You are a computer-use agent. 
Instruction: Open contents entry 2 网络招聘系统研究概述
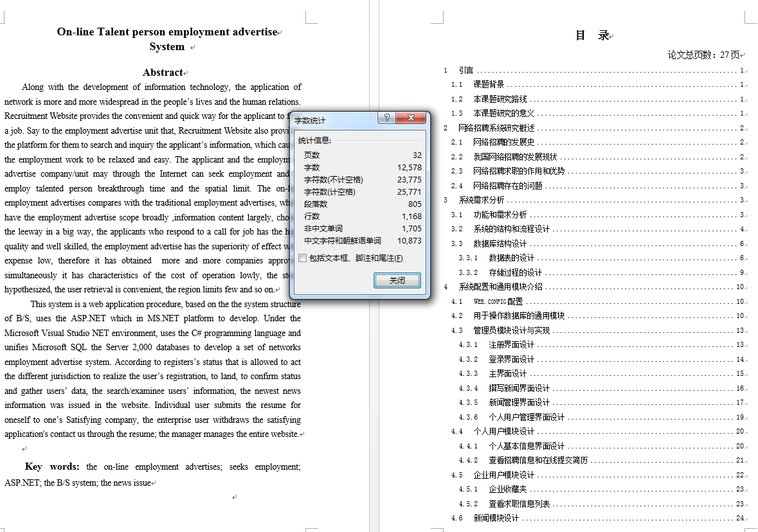click(x=595, y=128)
